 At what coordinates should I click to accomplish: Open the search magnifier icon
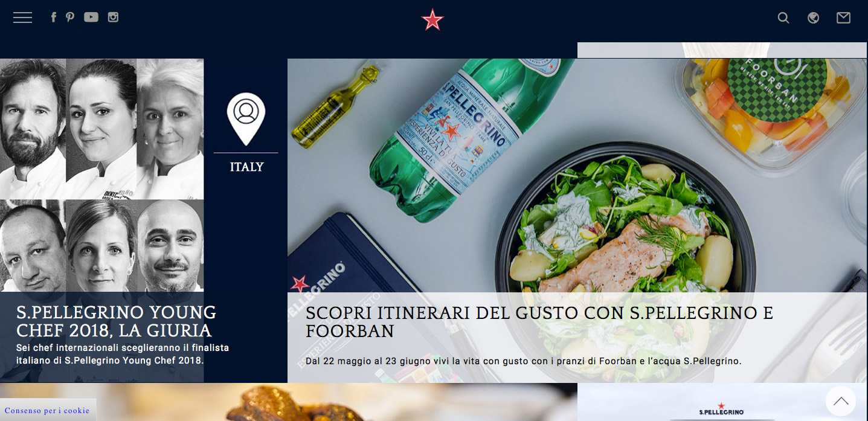[x=783, y=18]
